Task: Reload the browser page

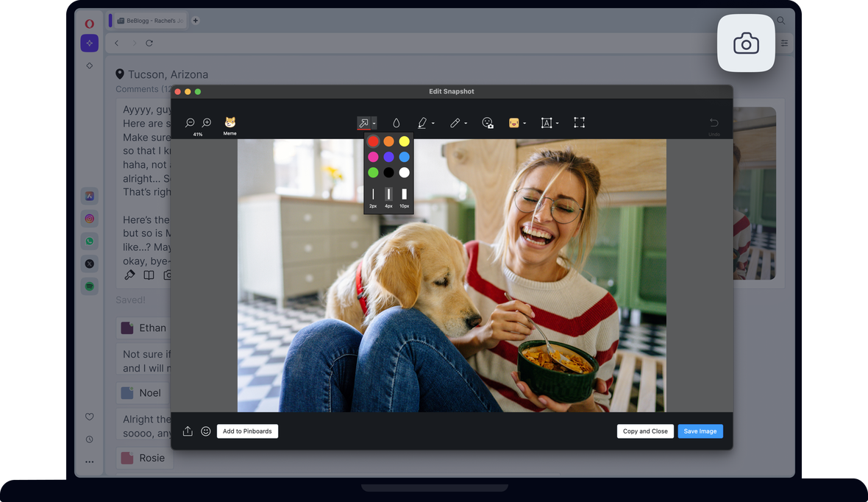Action: coord(149,43)
